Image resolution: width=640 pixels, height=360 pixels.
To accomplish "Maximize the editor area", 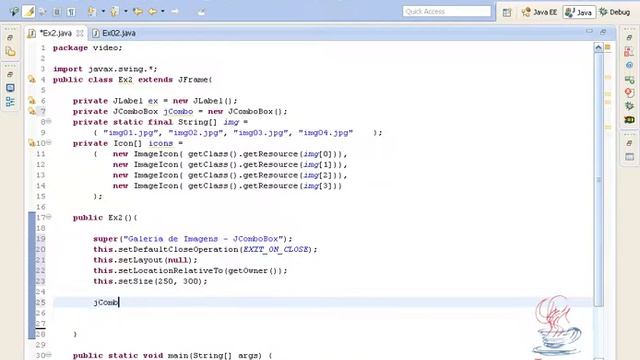I will [603, 31].
